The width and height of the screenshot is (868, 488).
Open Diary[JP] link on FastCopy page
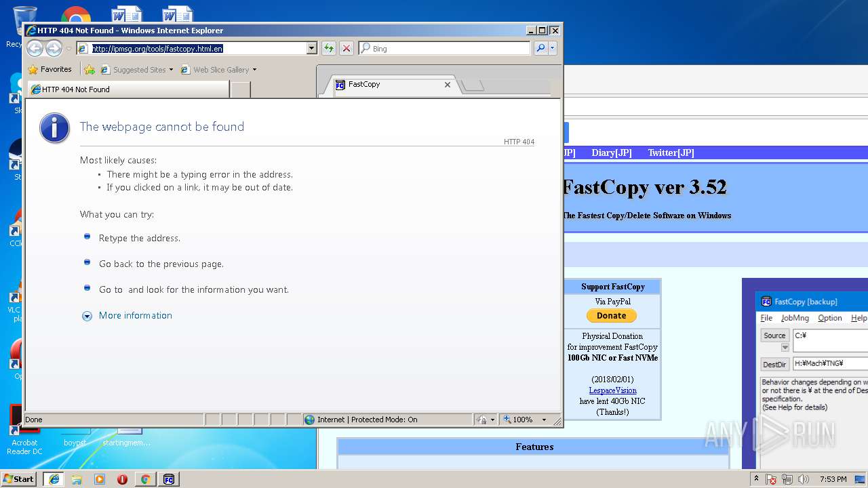(x=612, y=152)
